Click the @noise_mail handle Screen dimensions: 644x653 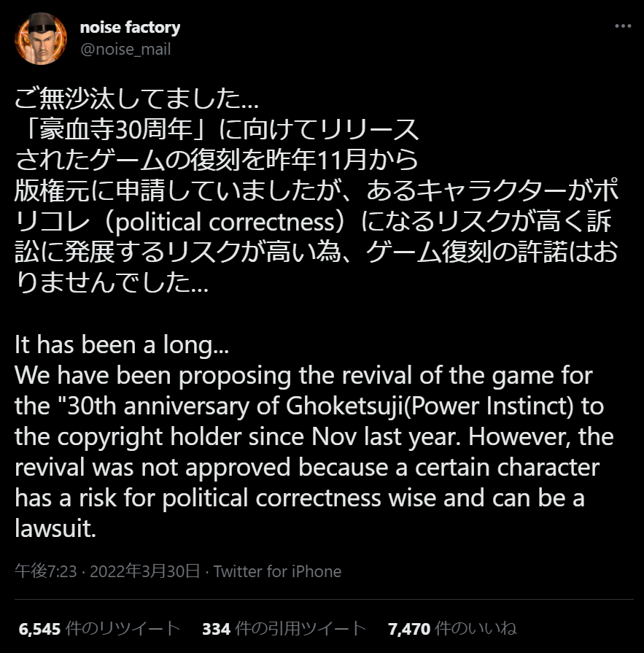click(125, 50)
